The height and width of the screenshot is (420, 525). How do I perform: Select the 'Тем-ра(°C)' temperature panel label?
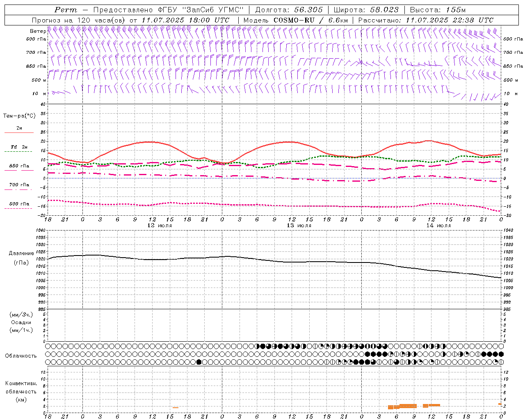click(19, 116)
